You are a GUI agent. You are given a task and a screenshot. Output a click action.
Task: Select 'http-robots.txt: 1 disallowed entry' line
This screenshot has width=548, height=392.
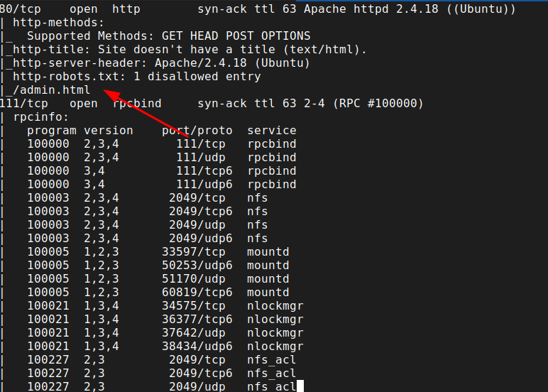pyautogui.click(x=137, y=77)
